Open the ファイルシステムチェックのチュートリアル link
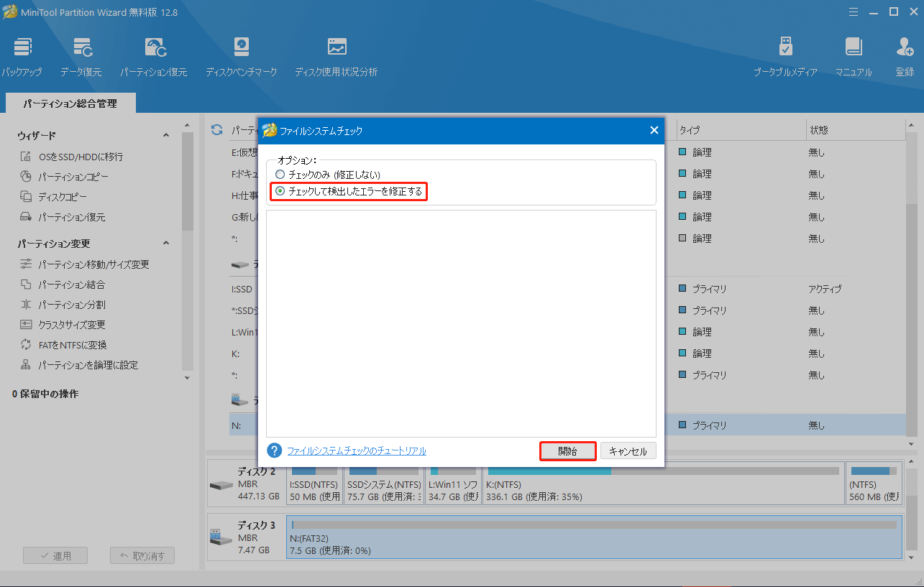 pyautogui.click(x=357, y=451)
